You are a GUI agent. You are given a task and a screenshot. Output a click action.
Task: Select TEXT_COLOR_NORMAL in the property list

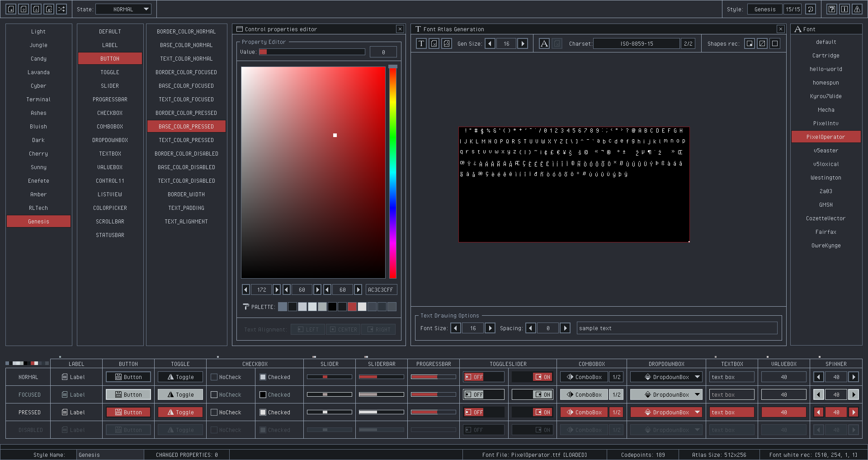click(x=186, y=58)
